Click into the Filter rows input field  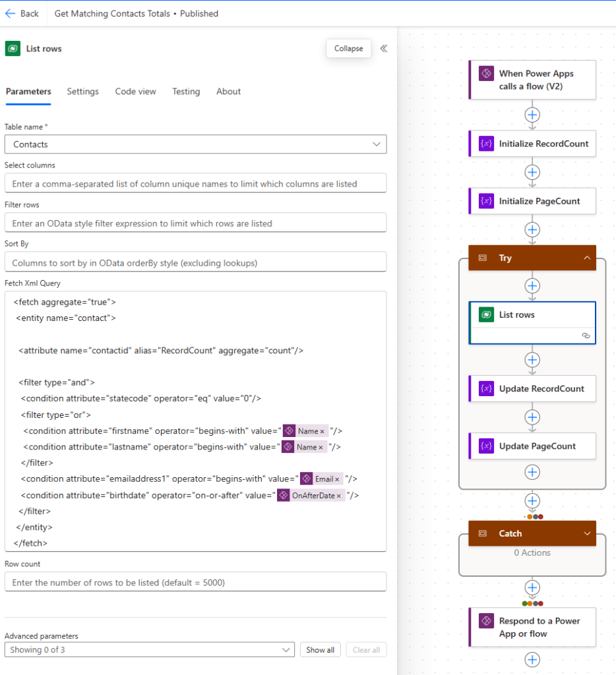(x=195, y=223)
